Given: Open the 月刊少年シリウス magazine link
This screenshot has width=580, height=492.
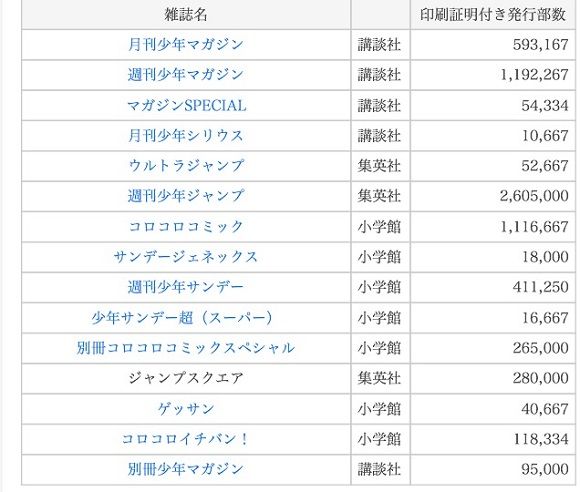Looking at the screenshot, I should tap(186, 135).
